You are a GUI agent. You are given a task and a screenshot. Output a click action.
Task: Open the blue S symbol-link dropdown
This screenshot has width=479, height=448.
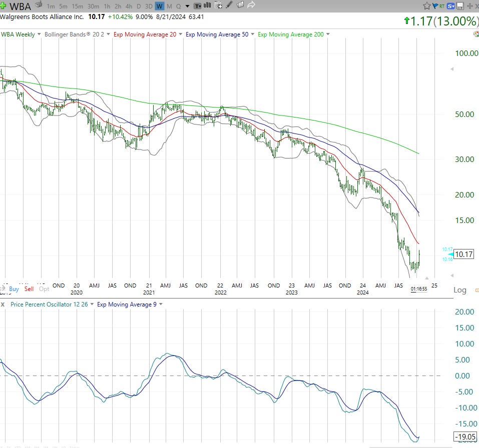click(x=450, y=6)
